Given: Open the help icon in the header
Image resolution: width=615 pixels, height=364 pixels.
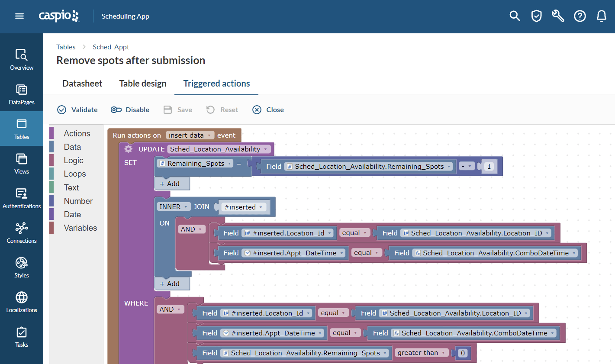Looking at the screenshot, I should point(580,16).
